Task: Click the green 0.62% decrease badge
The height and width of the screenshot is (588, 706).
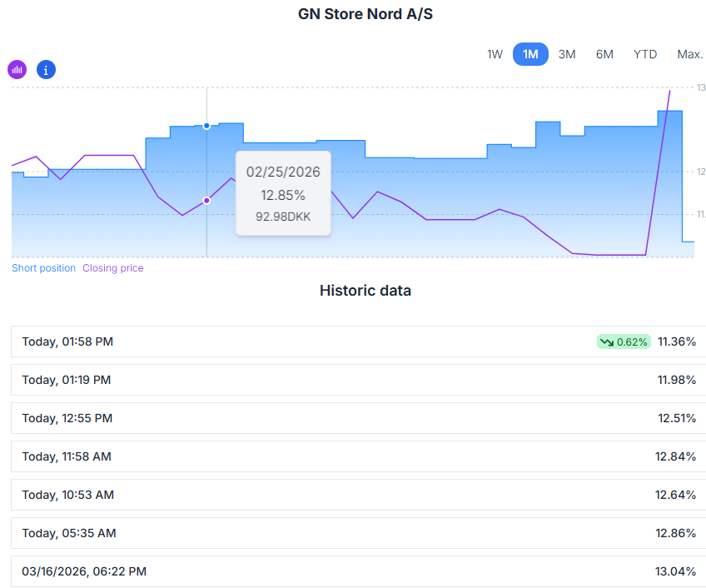Action: (624, 342)
